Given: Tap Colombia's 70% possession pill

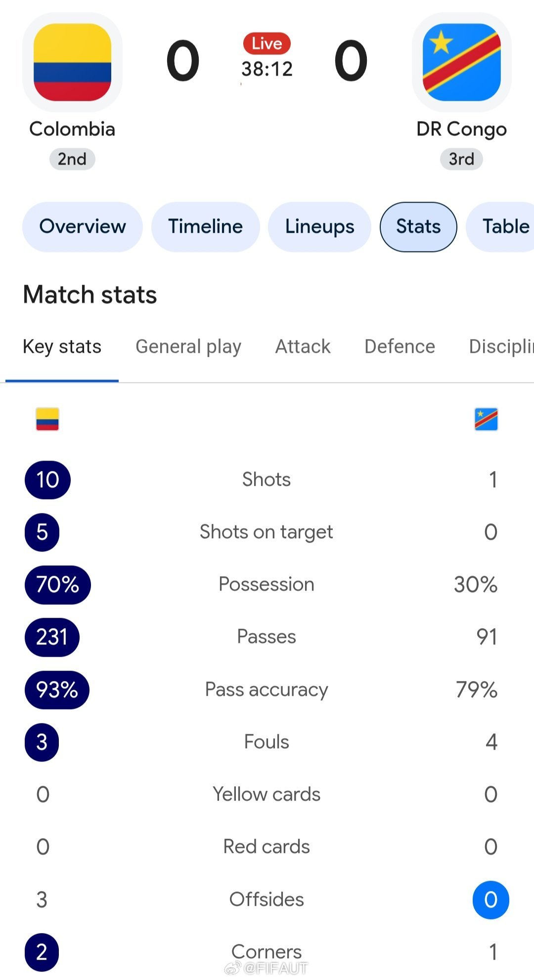Looking at the screenshot, I should (x=58, y=585).
